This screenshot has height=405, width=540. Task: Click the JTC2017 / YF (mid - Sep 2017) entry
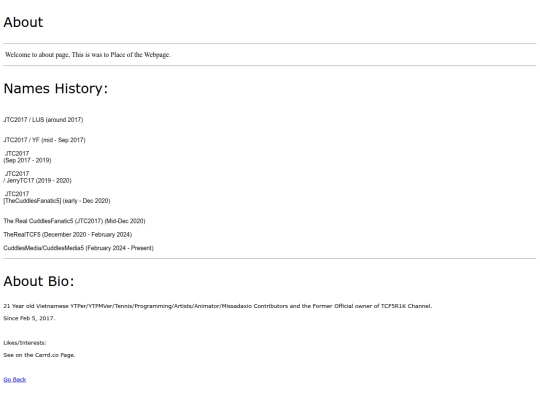(x=44, y=140)
